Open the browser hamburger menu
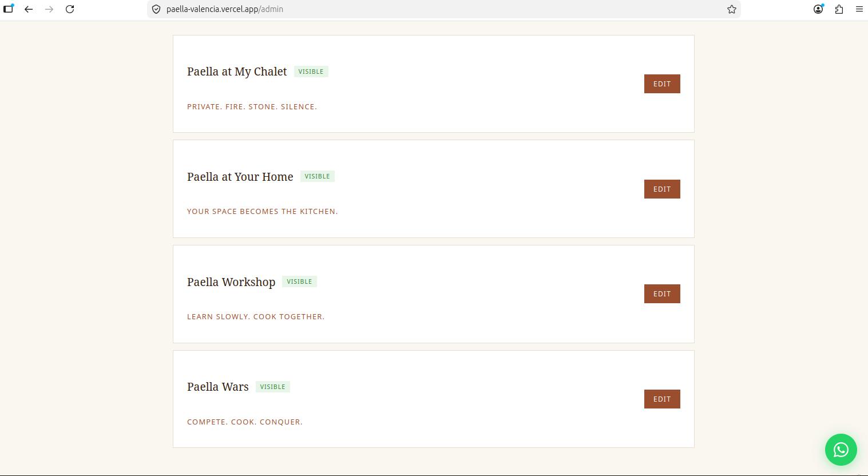868x476 pixels. [x=859, y=9]
